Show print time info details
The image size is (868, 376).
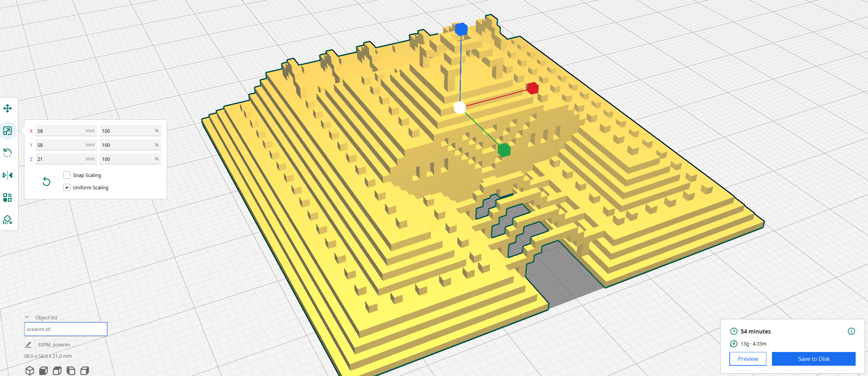point(851,331)
